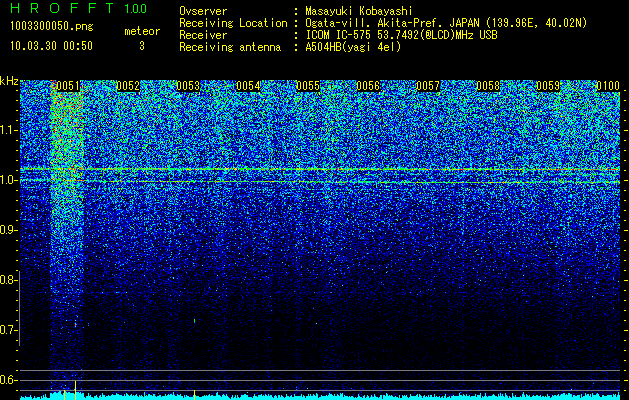Viewport: 629px width, 400px height.
Task: Click the 0100 time marker label
Action: click(608, 86)
